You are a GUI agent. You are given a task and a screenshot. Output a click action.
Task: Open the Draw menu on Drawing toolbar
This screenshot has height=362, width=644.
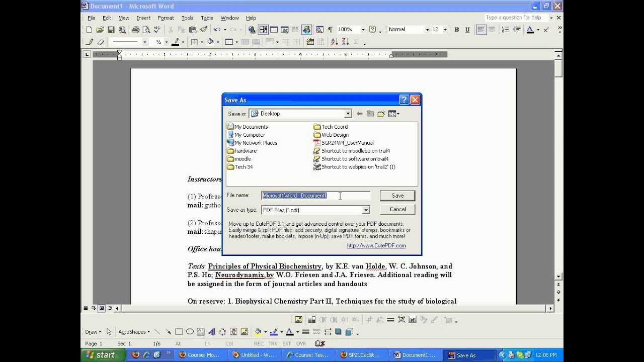pyautogui.click(x=93, y=332)
